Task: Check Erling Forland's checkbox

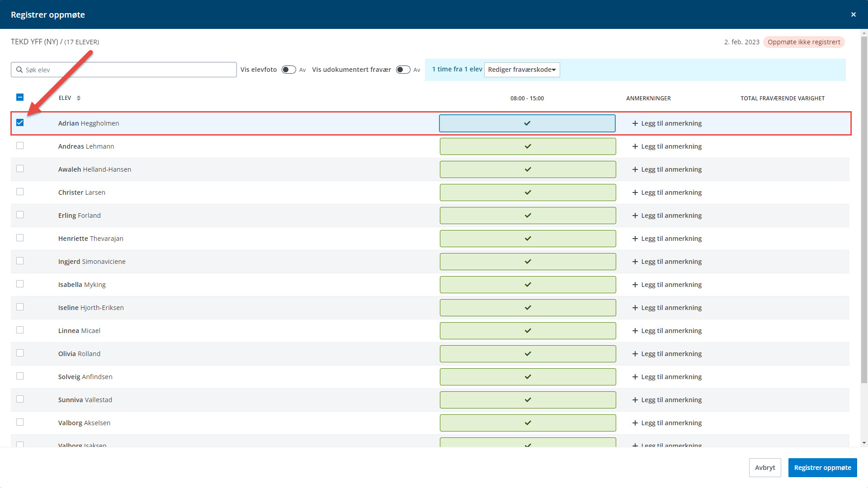Action: click(x=20, y=215)
